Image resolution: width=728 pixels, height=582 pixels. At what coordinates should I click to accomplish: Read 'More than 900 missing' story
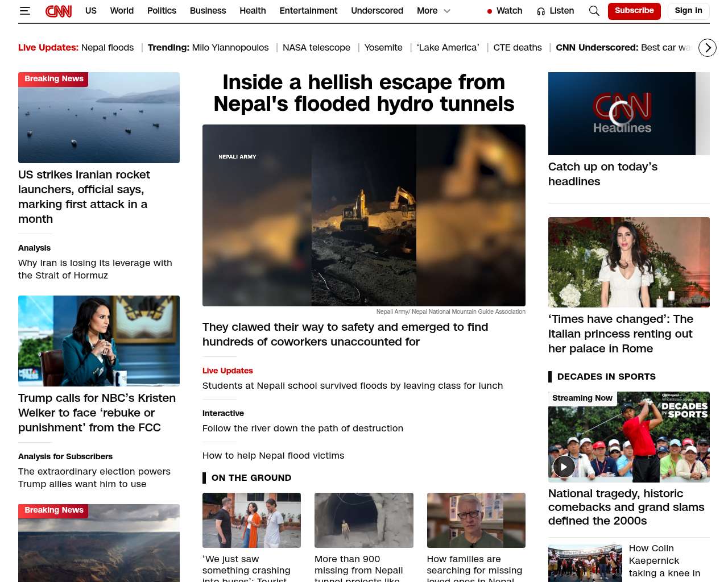[359, 568]
